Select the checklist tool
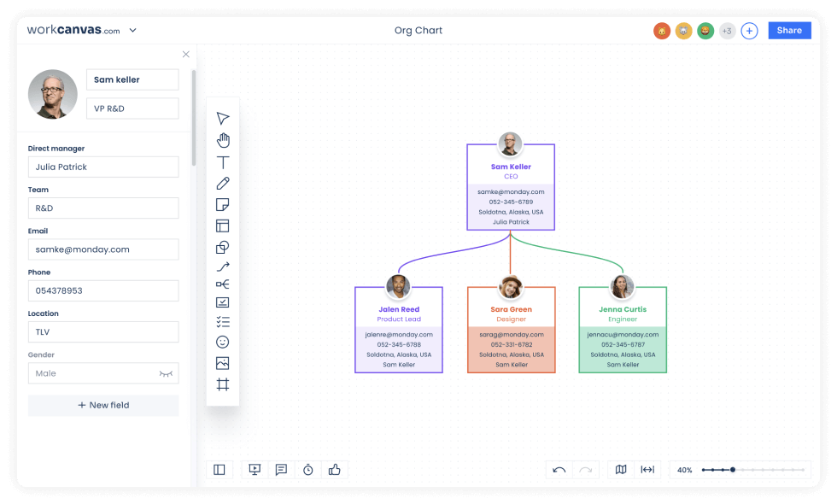 223,321
